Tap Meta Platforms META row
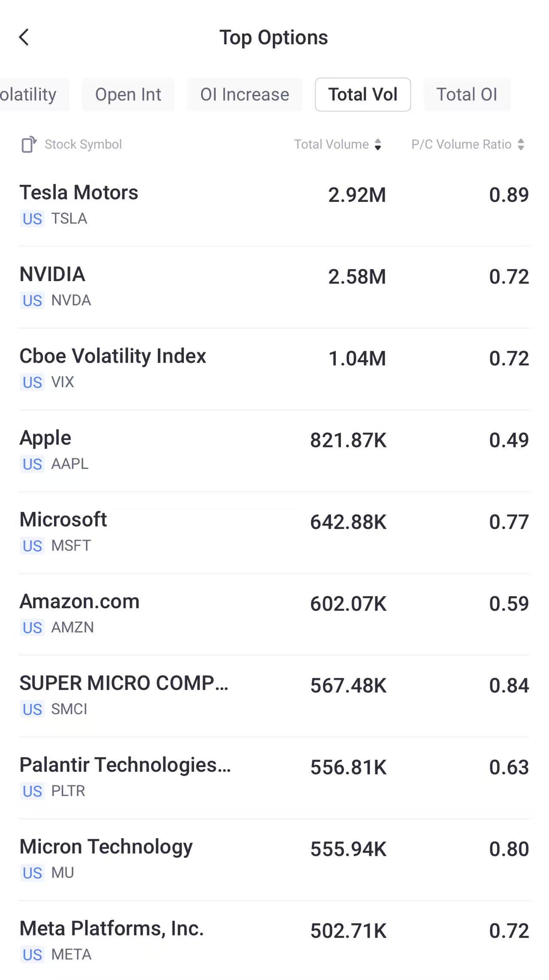 pos(274,941)
